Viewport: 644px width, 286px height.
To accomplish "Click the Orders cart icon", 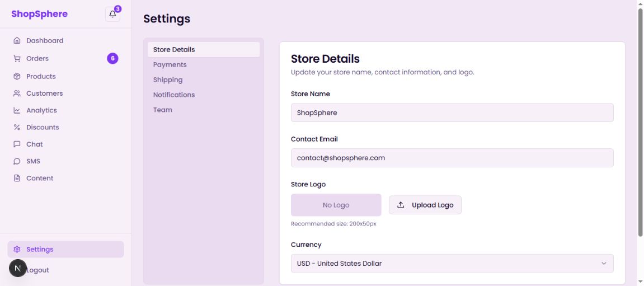I will 17,59.
